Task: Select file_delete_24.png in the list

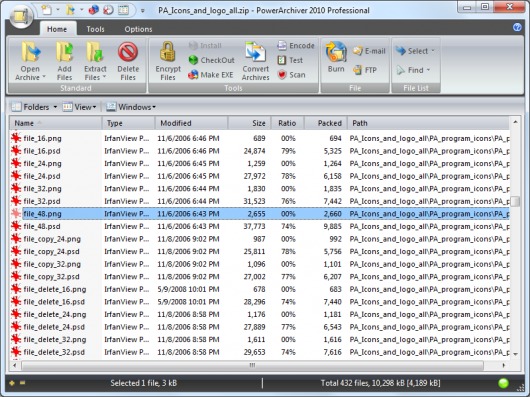Action: click(x=55, y=314)
